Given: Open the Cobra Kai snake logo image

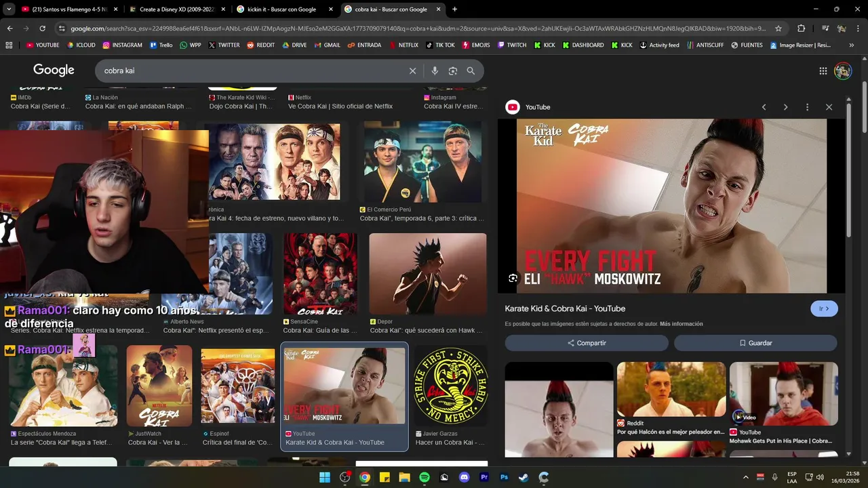Looking at the screenshot, I should tap(451, 386).
